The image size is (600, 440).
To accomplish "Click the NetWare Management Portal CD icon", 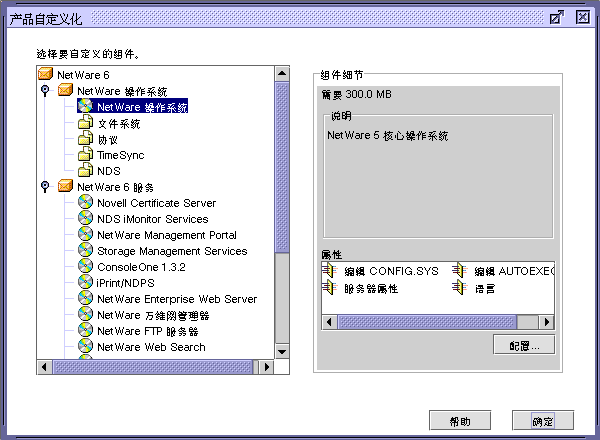I will click(x=85, y=234).
